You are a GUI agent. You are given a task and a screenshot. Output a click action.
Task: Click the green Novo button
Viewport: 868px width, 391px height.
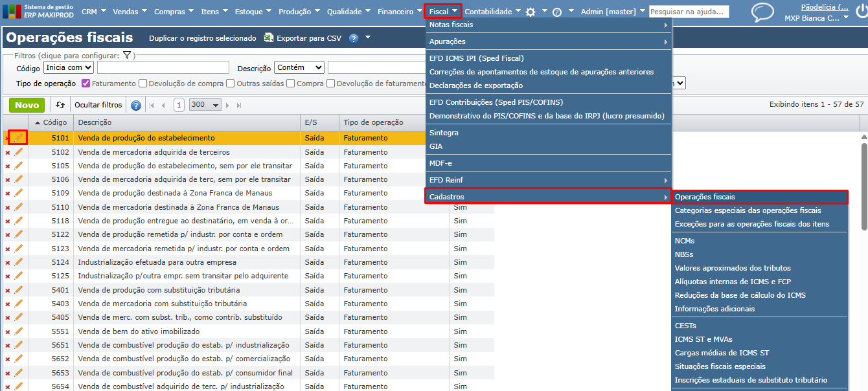[27, 105]
